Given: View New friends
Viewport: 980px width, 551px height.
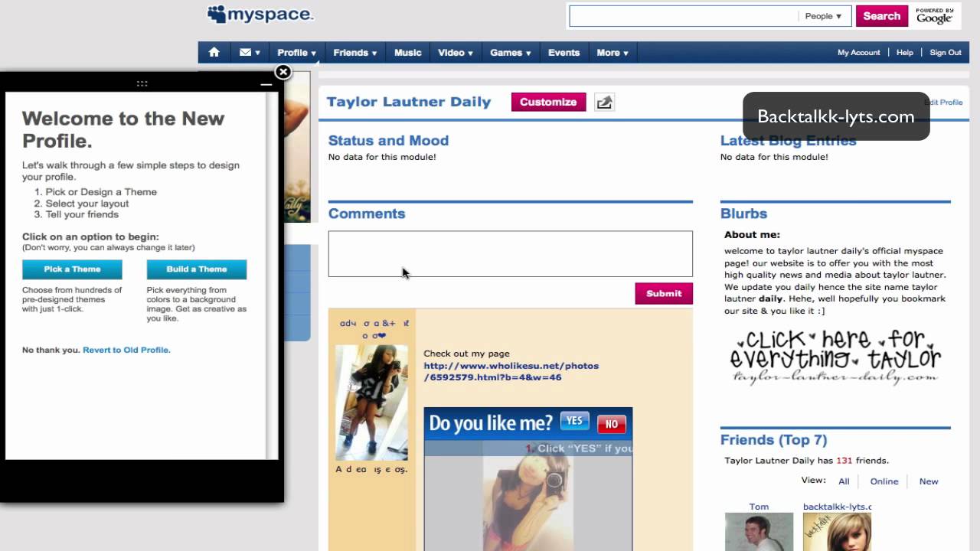Looking at the screenshot, I should tap(929, 481).
